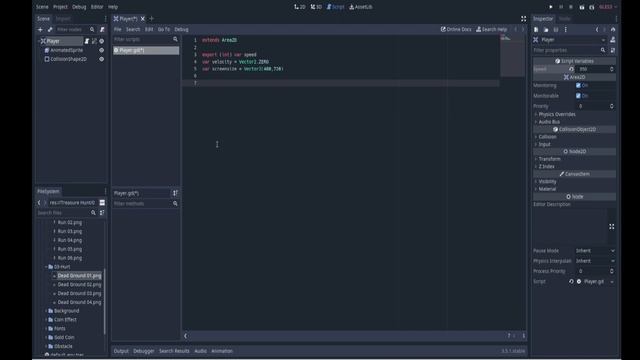Toggle alphabetical sorting of methods list
Viewport: 640px width, 360px height.
[175, 193]
